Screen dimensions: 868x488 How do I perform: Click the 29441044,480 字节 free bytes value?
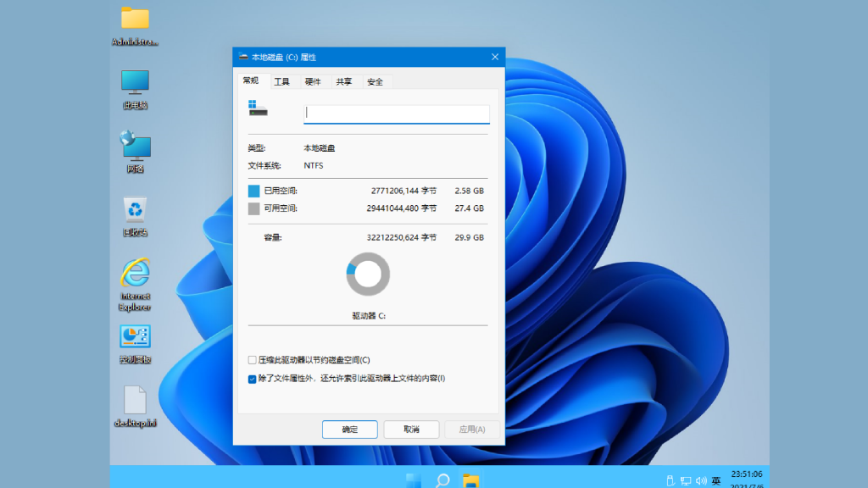click(x=401, y=208)
